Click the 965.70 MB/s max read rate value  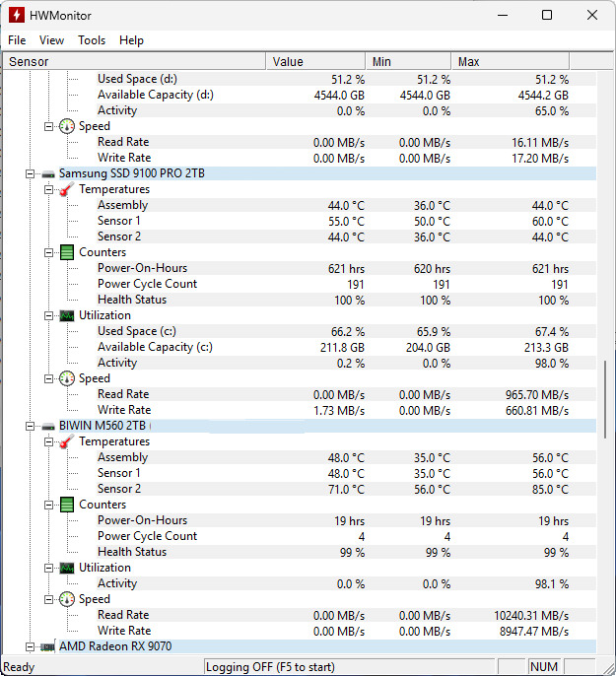pyautogui.click(x=537, y=395)
